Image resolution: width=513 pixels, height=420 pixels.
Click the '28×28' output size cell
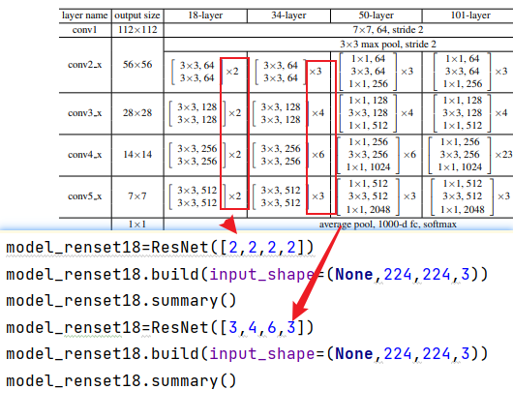coord(137,113)
